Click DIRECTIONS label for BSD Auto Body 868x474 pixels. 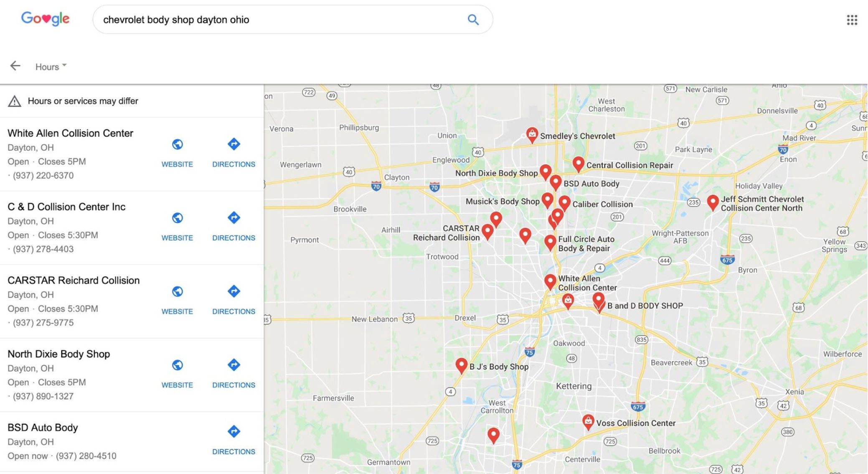click(x=233, y=451)
